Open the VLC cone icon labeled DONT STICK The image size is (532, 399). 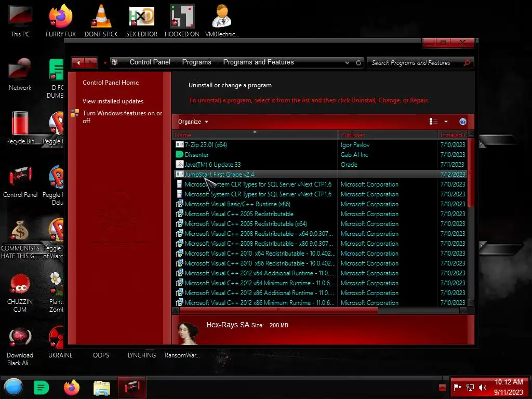[x=101, y=20]
